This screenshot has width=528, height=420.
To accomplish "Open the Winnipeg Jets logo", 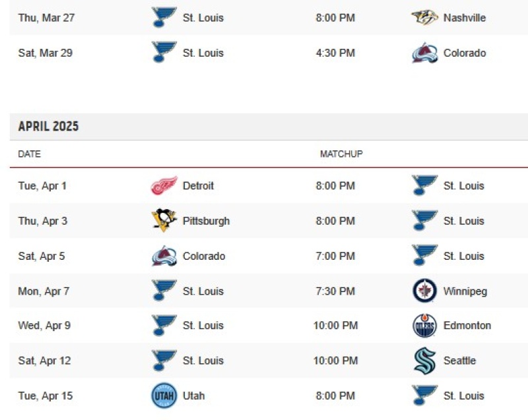I will 424,291.
